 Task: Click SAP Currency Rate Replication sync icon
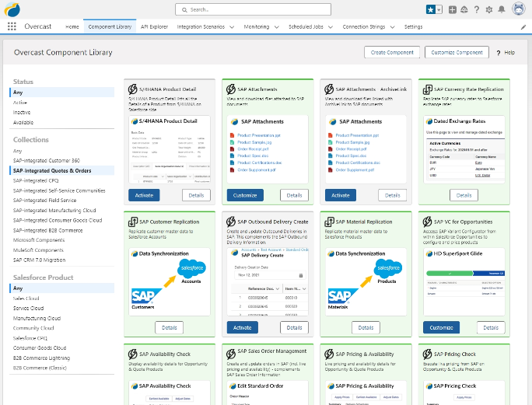(x=428, y=89)
